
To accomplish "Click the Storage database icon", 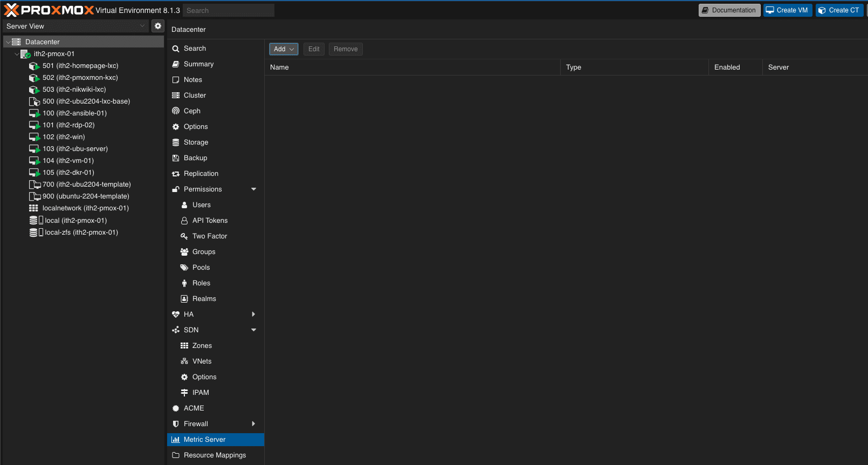I will [176, 142].
